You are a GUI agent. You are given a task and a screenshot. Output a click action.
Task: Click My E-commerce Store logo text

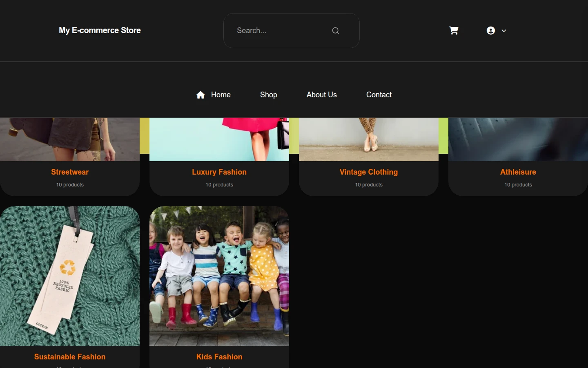(100, 31)
